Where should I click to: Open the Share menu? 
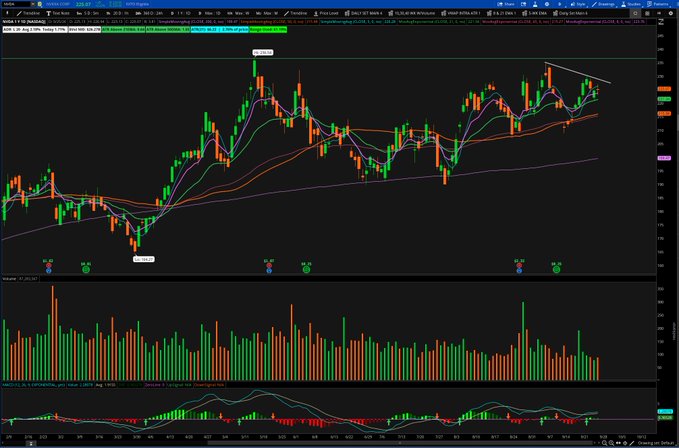[x=506, y=4]
